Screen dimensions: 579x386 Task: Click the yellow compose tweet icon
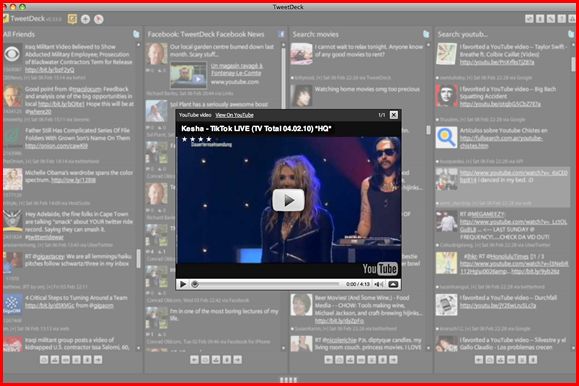tap(72, 19)
